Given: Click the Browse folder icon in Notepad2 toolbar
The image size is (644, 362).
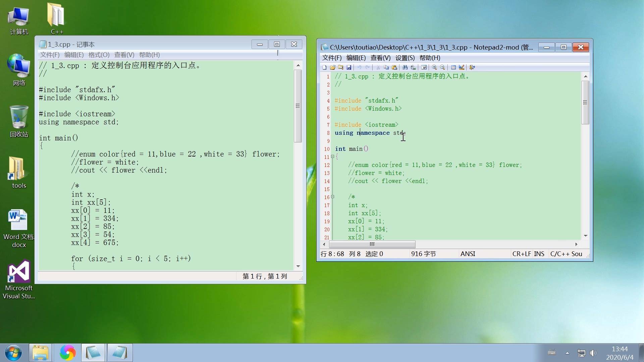Looking at the screenshot, I should [x=341, y=67].
